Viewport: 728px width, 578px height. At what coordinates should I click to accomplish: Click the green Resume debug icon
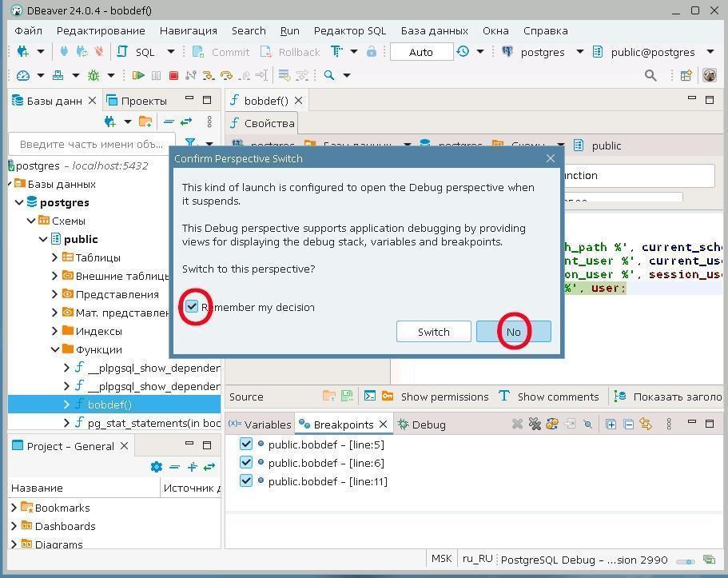click(x=138, y=75)
